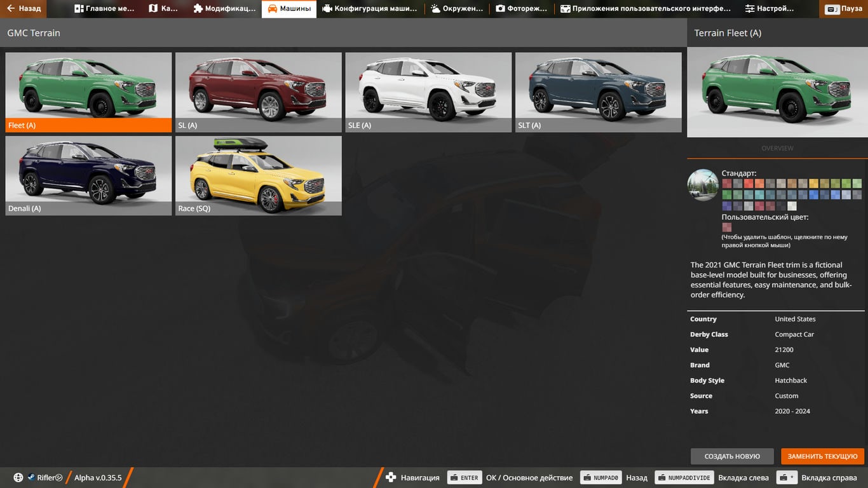Click the Custom source value

(x=787, y=396)
